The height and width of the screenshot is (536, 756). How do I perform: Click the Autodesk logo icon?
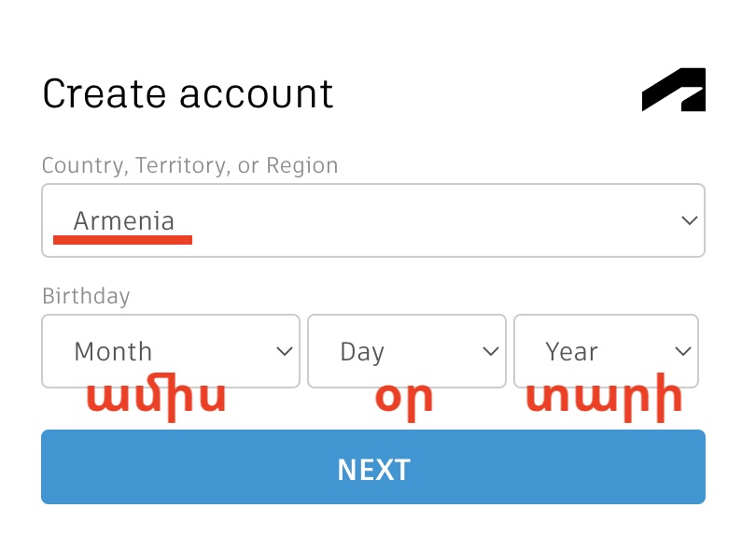pos(673,91)
